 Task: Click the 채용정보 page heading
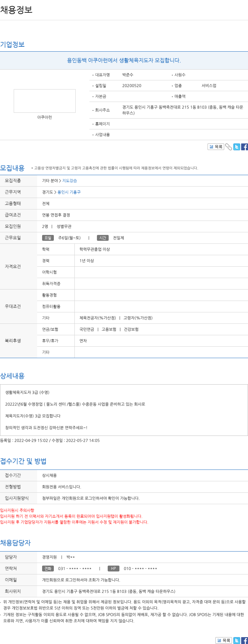coord(16,10)
